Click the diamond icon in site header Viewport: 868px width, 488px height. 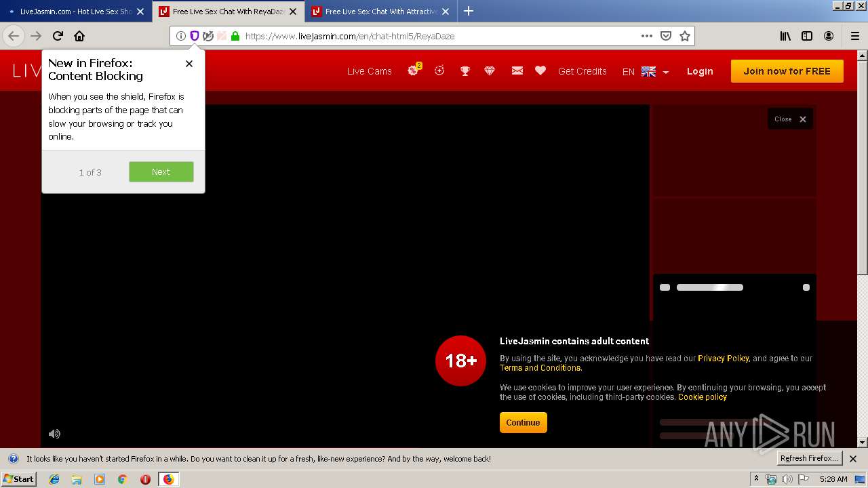point(490,70)
